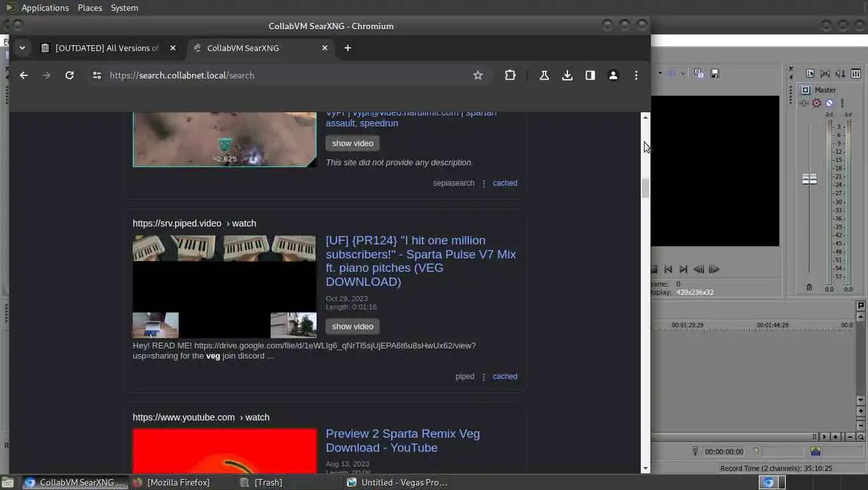Screen dimensions: 868x490
Task: Click the address bar URL field
Action: 287,75
